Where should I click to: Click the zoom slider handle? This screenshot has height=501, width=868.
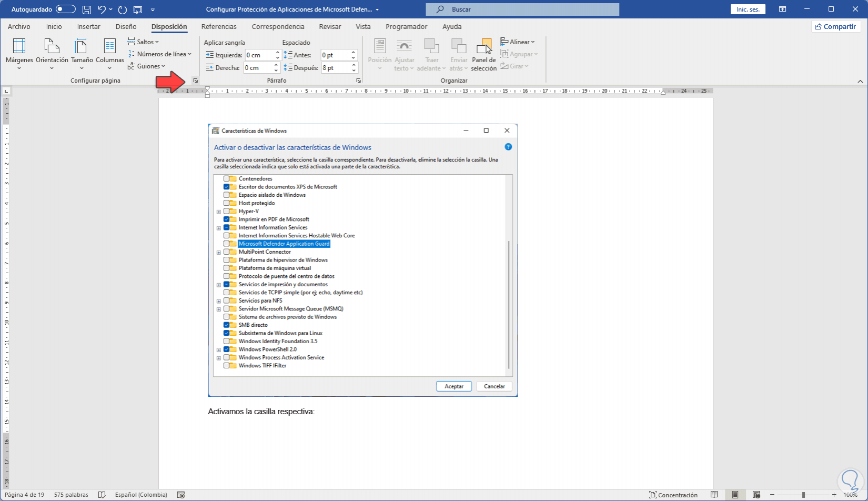pos(803,495)
